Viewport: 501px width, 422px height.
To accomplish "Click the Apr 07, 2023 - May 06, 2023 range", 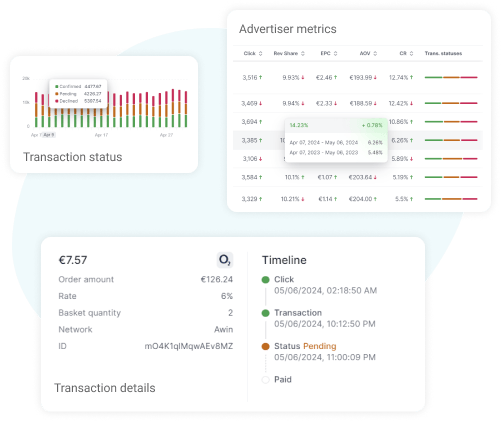I will 323,153.
